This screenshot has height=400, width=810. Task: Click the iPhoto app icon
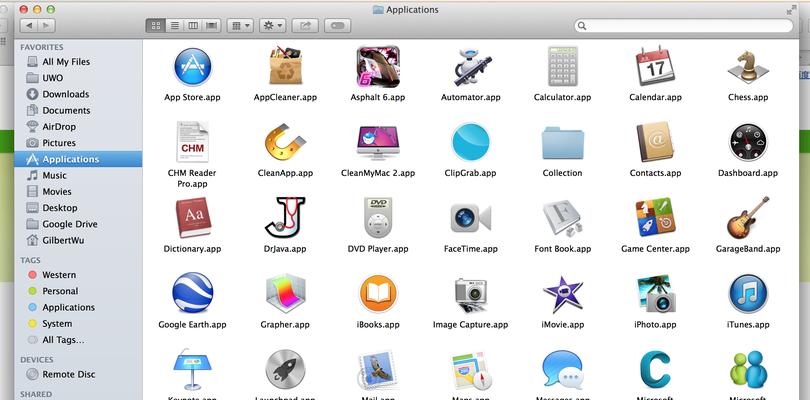(656, 294)
